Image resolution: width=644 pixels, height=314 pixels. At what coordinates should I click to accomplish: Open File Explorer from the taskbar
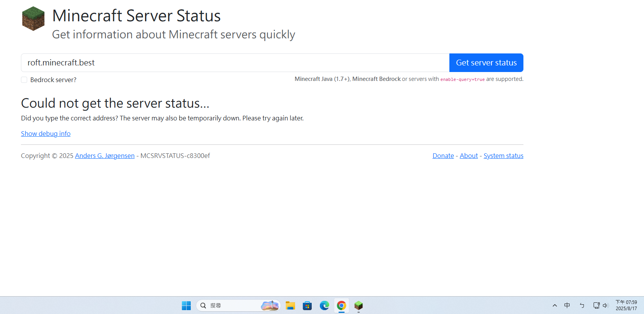click(x=290, y=305)
